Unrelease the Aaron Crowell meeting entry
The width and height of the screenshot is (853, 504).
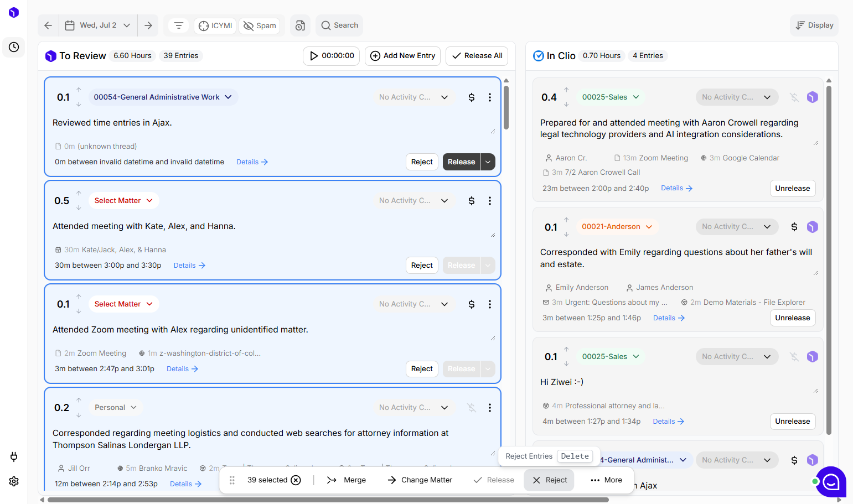[x=792, y=189]
